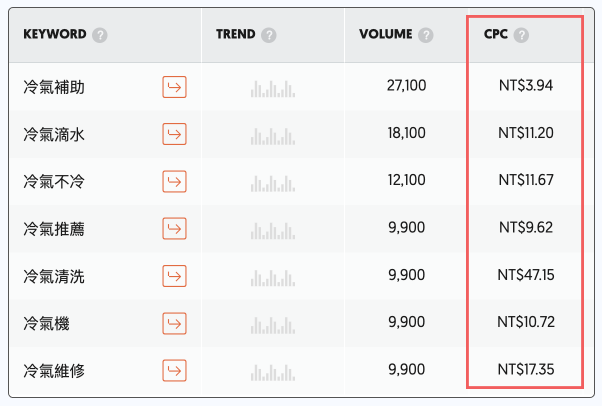Screen dimensions: 602x406
Task: Click the 27,100 volume value
Action: [x=405, y=87]
